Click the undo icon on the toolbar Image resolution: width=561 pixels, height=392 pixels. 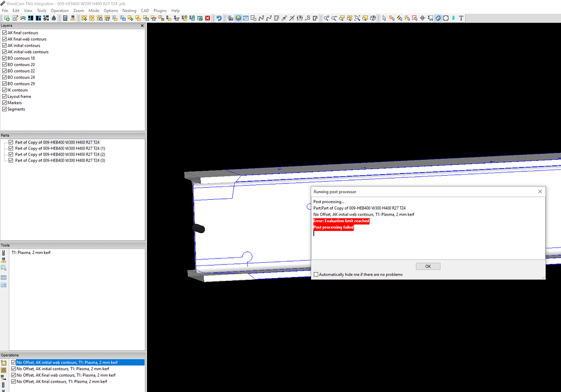coord(219,18)
